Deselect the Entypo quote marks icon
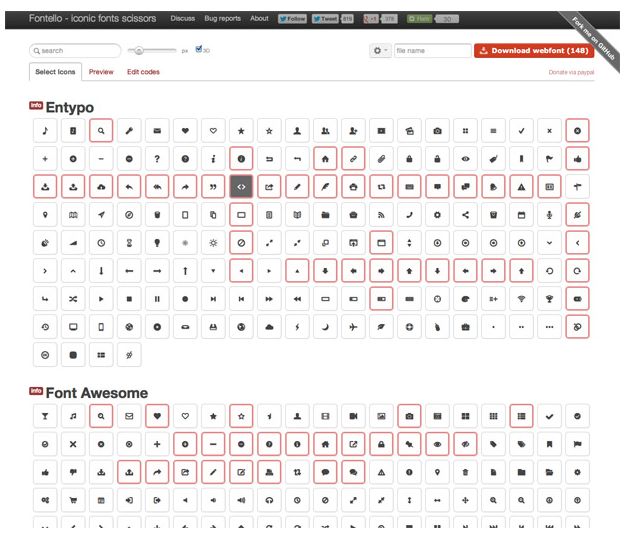 pos(213,187)
